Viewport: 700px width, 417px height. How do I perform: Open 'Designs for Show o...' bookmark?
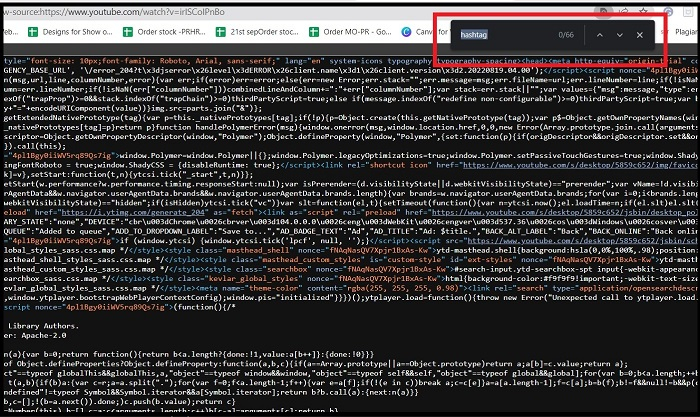[x=70, y=32]
